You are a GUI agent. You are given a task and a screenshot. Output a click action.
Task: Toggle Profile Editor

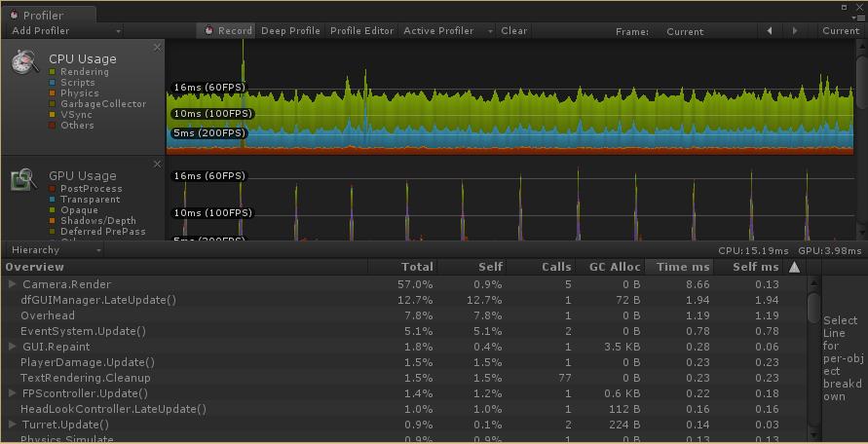click(361, 31)
